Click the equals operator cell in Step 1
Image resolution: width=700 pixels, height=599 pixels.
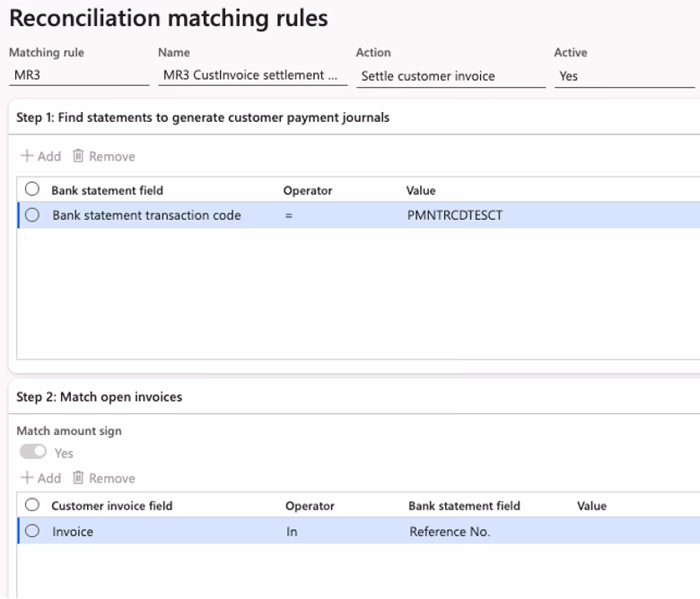pyautogui.click(x=289, y=215)
